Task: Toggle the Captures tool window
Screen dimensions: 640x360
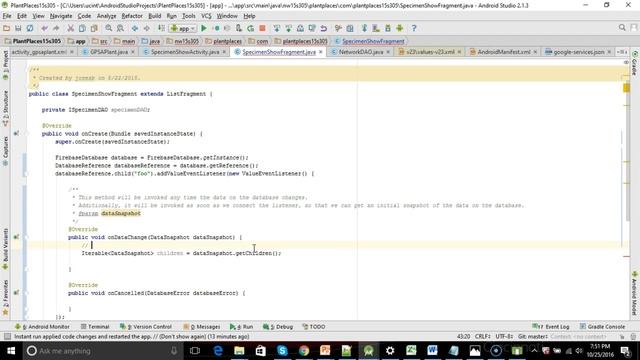Action: coord(5,151)
